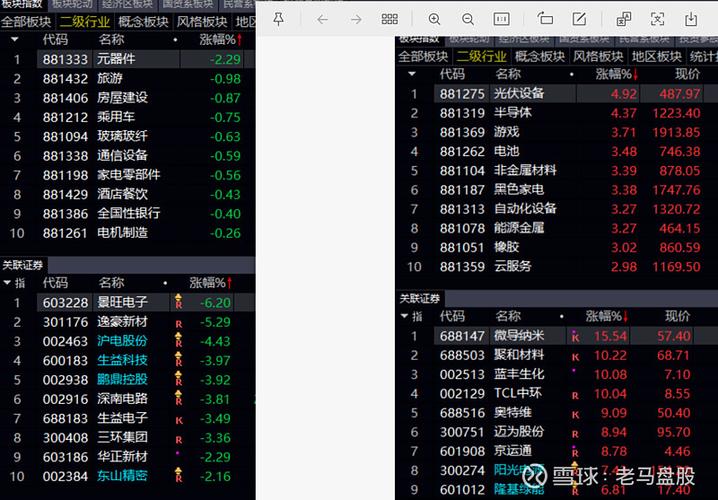This screenshot has height=500, width=718.
Task: Click the K marker in 微导纳米 row
Action: pyautogui.click(x=575, y=338)
